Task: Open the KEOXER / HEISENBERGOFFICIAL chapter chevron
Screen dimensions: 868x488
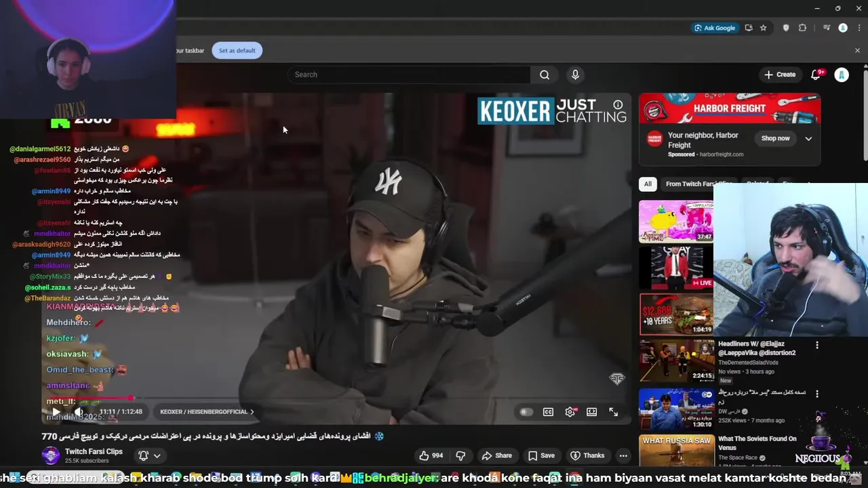Action: coord(252,411)
